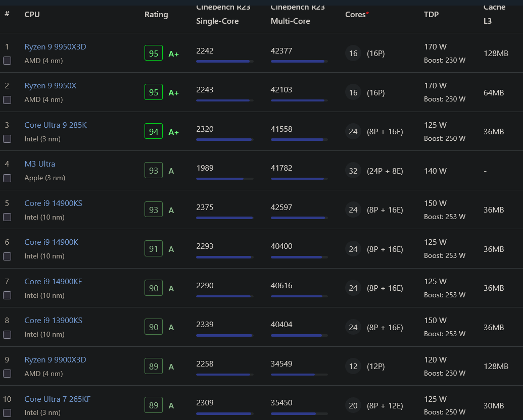Click the Apple (3 nm) label
The width and height of the screenshot is (523, 420).
pyautogui.click(x=44, y=178)
